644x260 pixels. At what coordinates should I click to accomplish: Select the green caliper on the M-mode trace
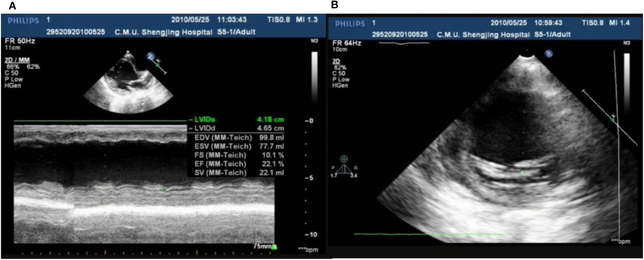click(163, 191)
